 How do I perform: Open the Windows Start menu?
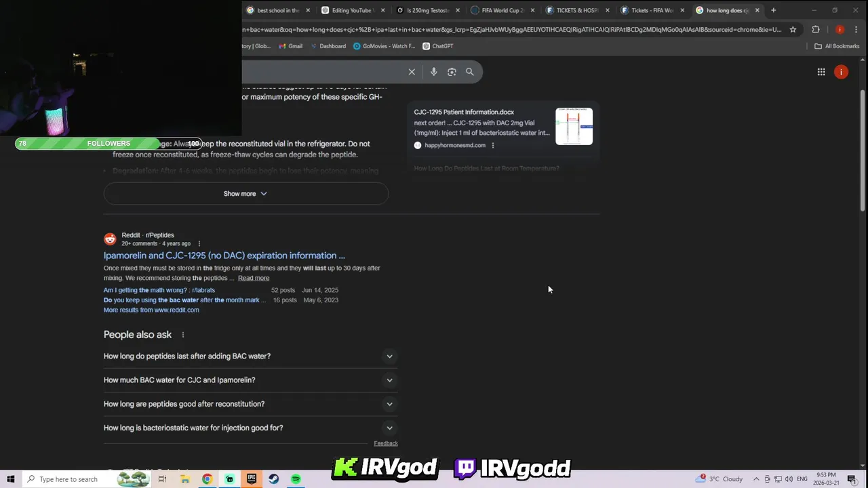(x=11, y=479)
